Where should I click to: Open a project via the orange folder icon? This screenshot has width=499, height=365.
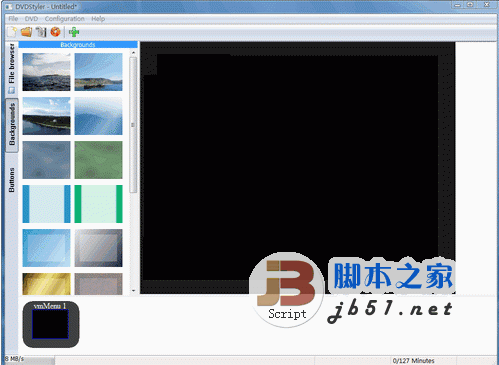[x=27, y=32]
